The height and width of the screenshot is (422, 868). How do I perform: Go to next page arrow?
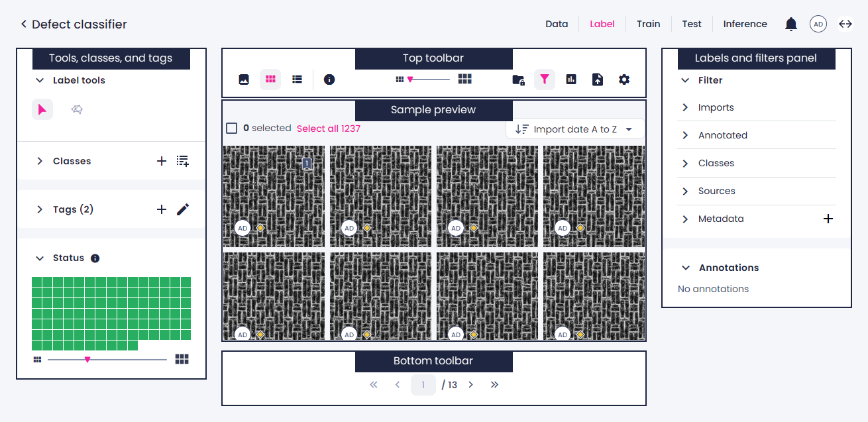[470, 385]
